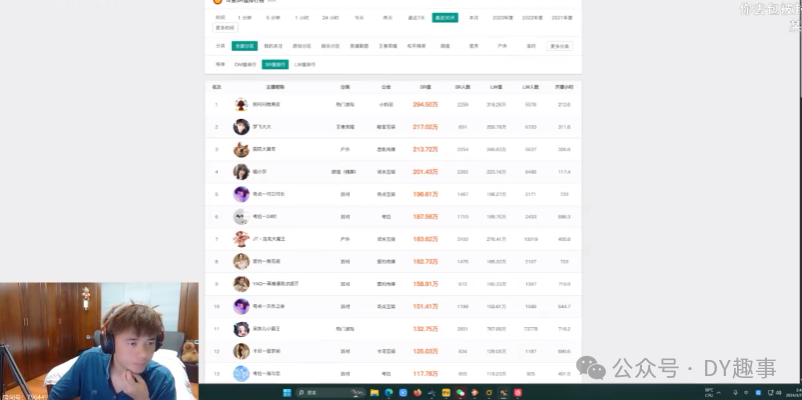The height and width of the screenshot is (400, 802).
Task: Sort by the SP值 column header
Action: coord(426,87)
